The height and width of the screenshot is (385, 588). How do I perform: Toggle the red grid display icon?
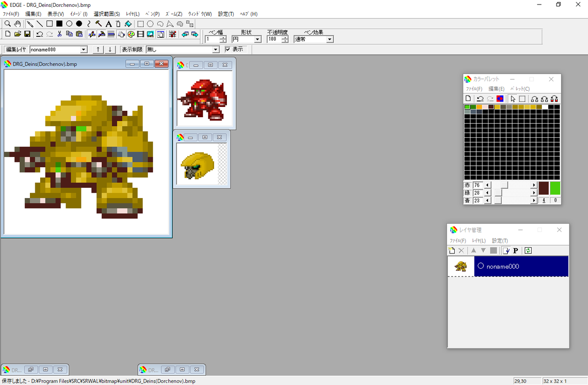click(x=172, y=34)
